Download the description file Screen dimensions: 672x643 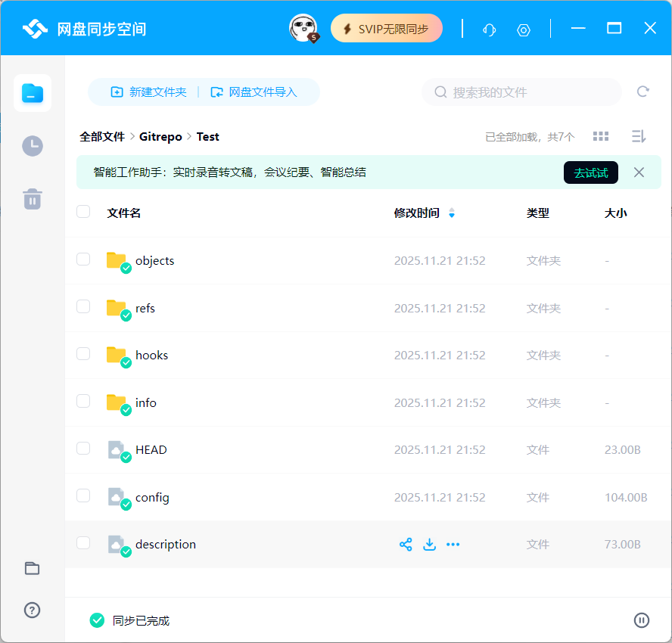(x=429, y=544)
